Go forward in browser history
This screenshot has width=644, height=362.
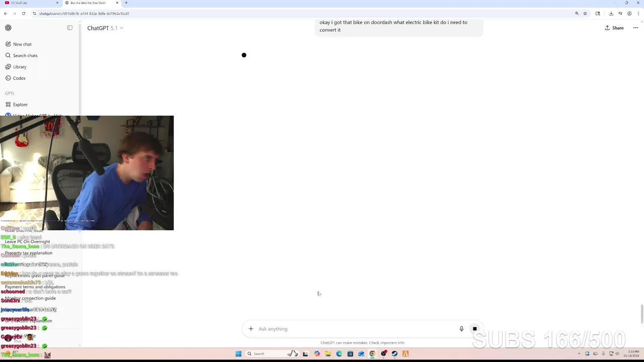coord(14,14)
